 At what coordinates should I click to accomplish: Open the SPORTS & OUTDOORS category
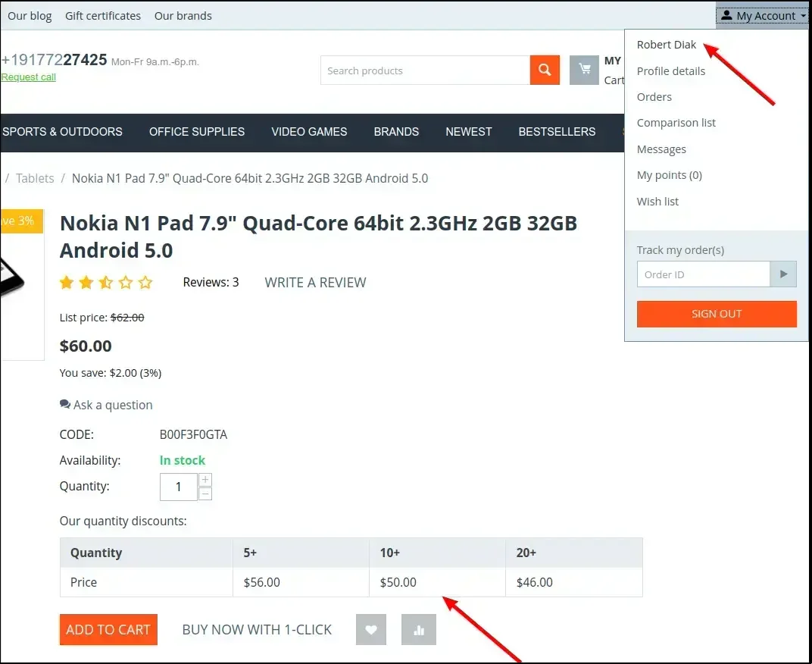pos(62,132)
